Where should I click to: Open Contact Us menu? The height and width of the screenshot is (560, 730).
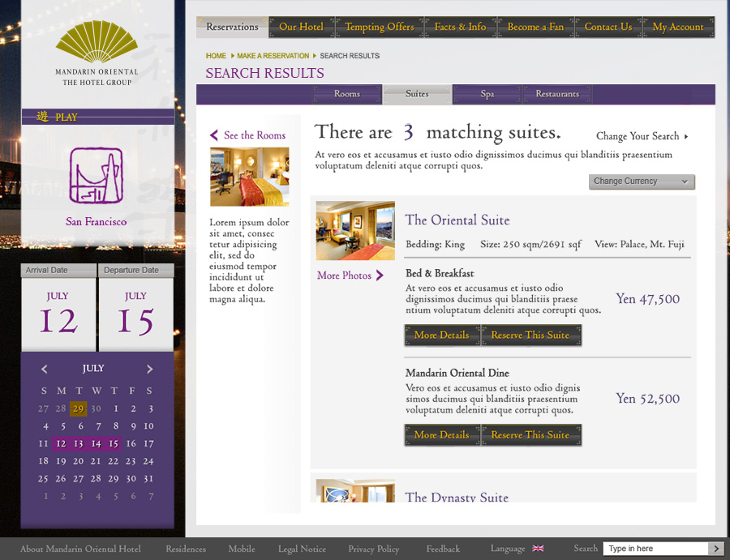point(608,27)
